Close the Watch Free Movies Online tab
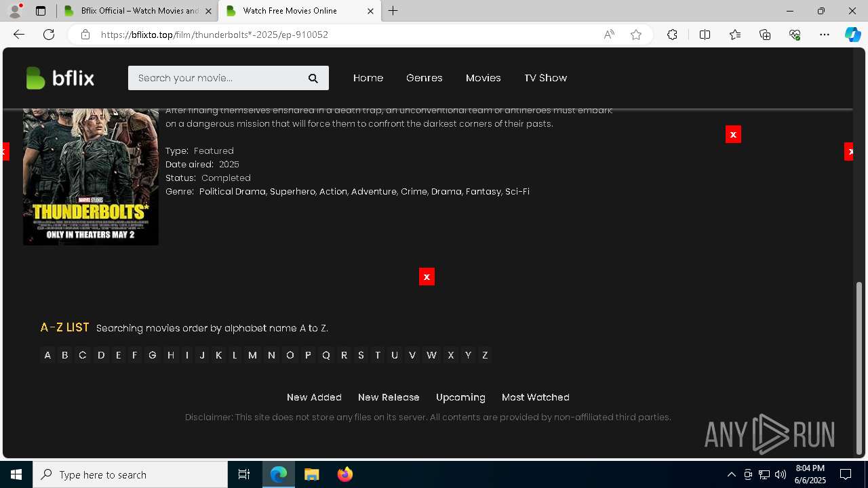868x488 pixels. click(370, 11)
